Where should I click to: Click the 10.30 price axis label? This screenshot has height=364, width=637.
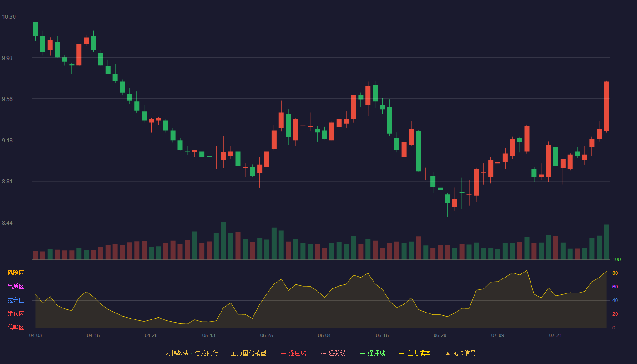coord(9,17)
